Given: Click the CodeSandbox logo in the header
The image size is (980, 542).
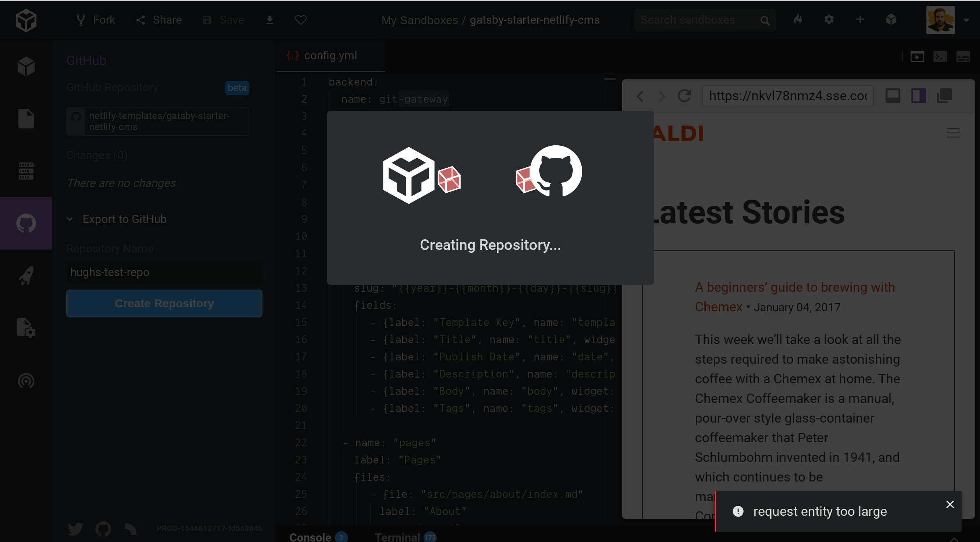Looking at the screenshot, I should pyautogui.click(x=26, y=20).
